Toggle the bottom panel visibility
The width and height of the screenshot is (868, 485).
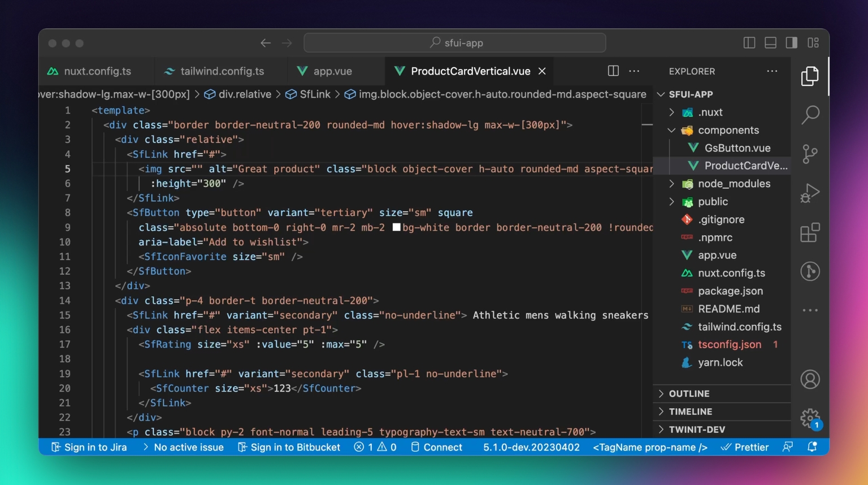770,43
